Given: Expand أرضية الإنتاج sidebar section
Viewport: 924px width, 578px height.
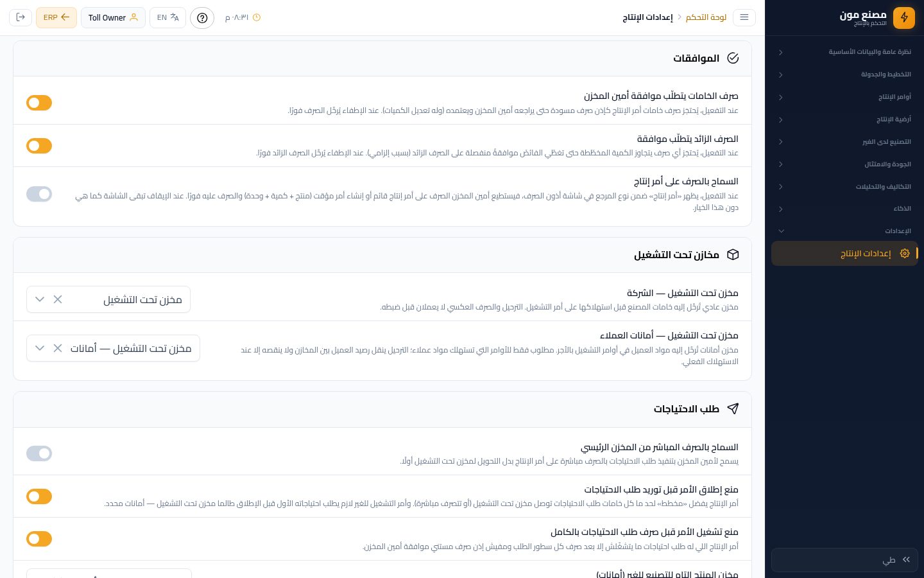Looking at the screenshot, I should 844,119.
